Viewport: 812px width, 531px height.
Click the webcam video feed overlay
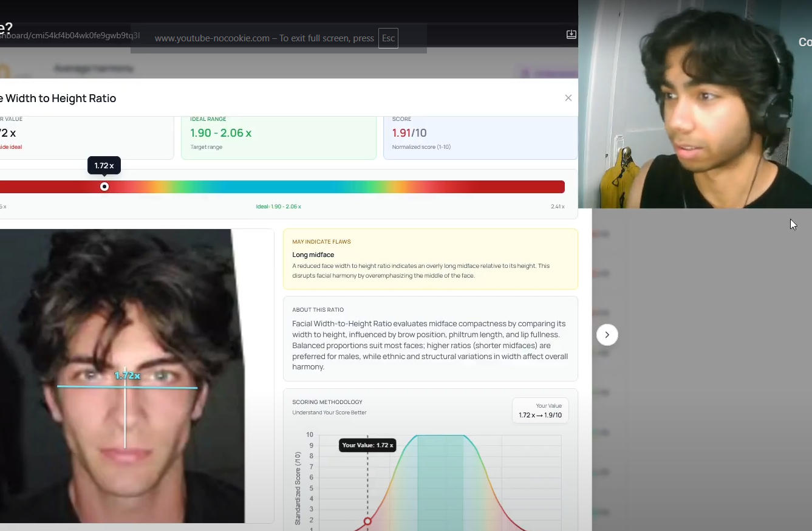pyautogui.click(x=695, y=104)
